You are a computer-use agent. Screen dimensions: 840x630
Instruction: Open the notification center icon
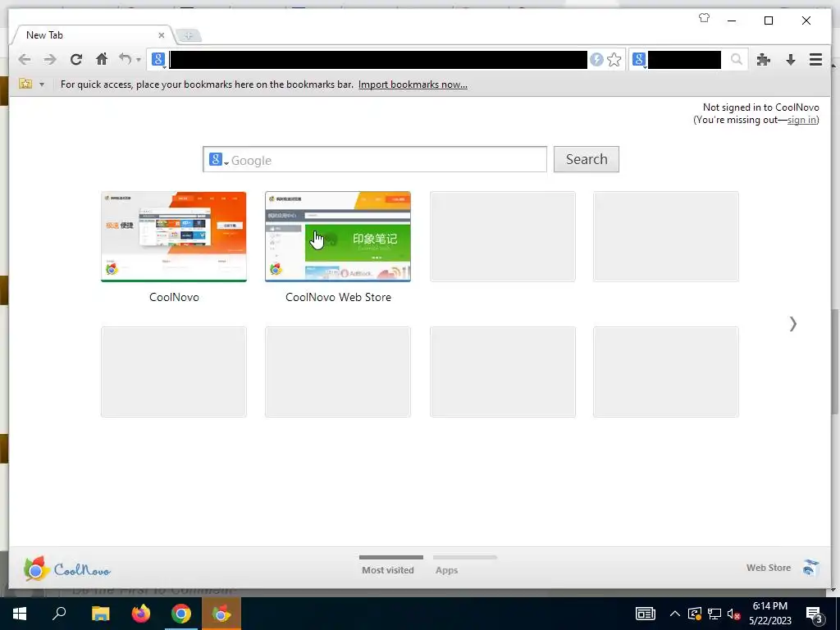815,614
